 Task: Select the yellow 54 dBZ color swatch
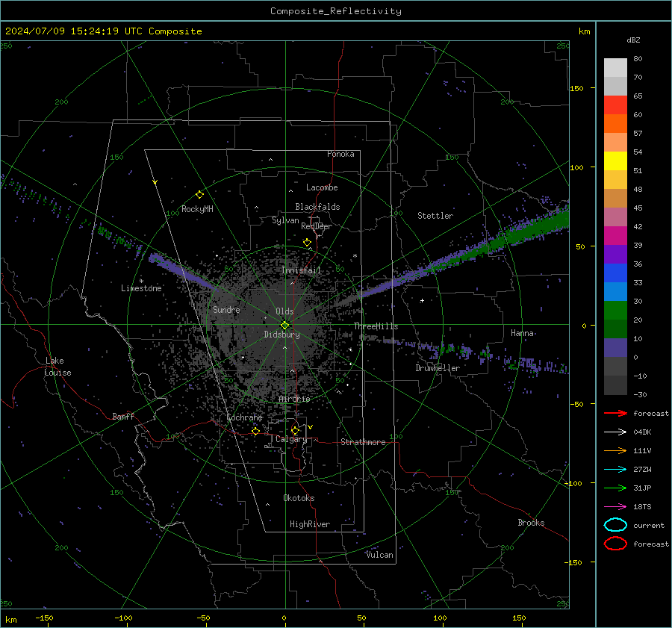[x=615, y=161]
